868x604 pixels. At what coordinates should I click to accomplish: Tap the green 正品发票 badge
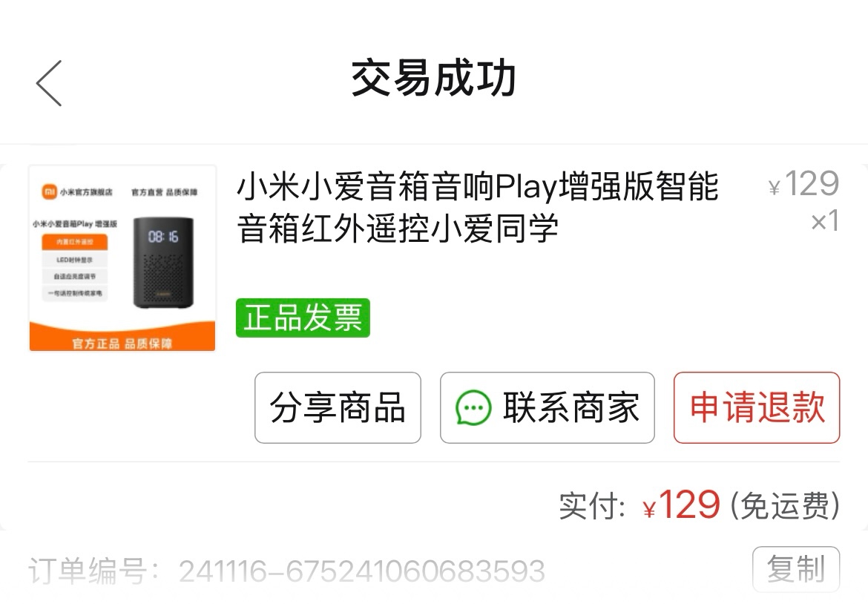point(303,318)
